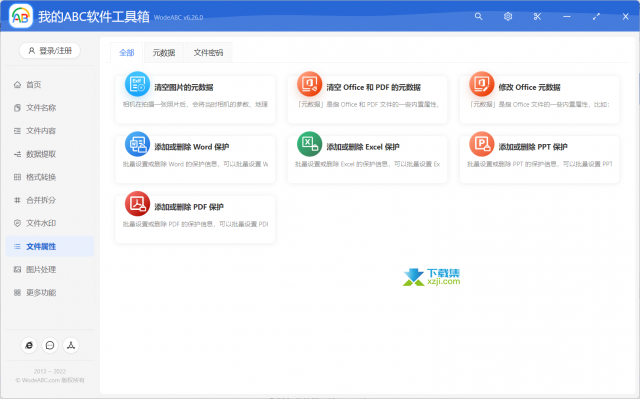
Task: Click 添加或删除 Excel 保护 green icon
Action: (309, 144)
